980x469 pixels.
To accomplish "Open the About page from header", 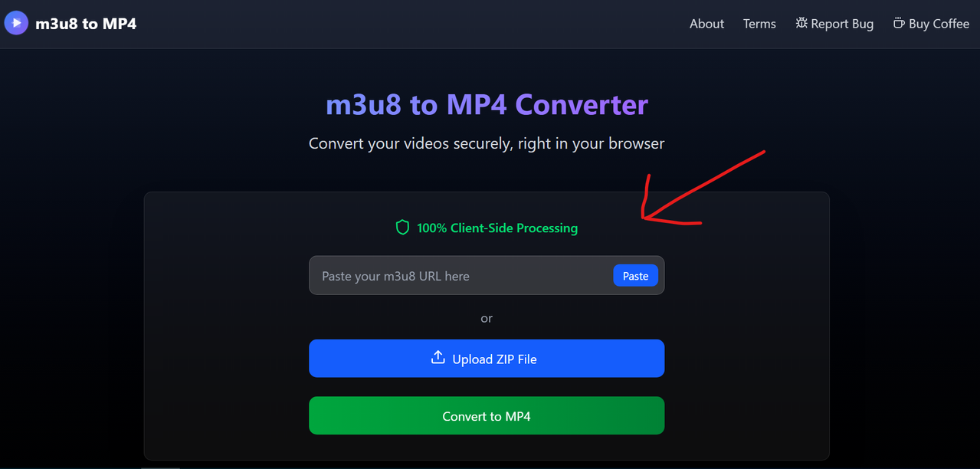I will click(706, 24).
